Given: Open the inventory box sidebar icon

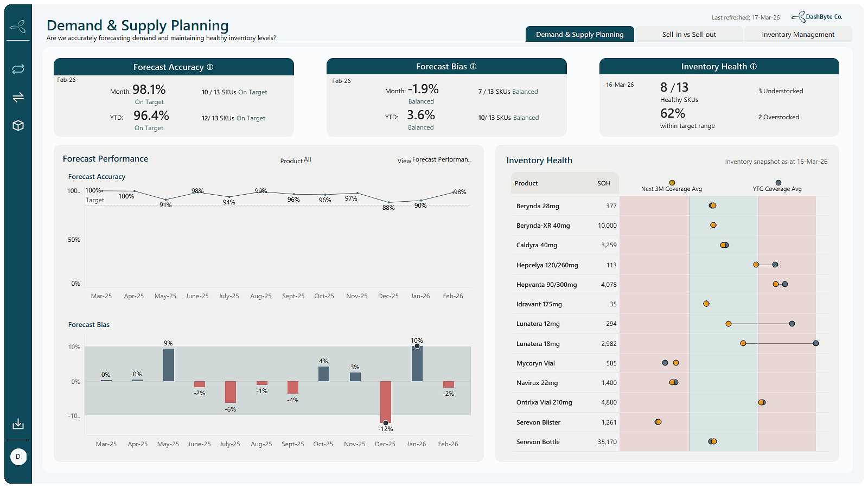Looking at the screenshot, I should click(x=18, y=125).
